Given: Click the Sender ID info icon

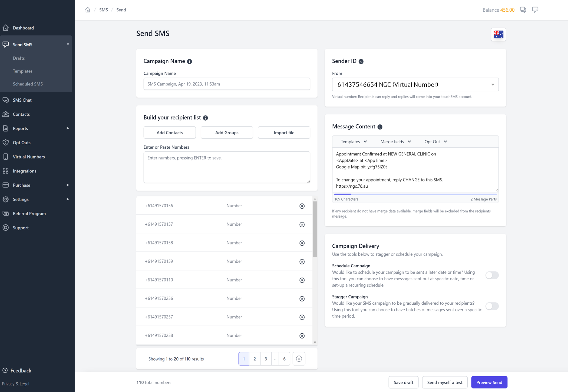Looking at the screenshot, I should click(361, 62).
